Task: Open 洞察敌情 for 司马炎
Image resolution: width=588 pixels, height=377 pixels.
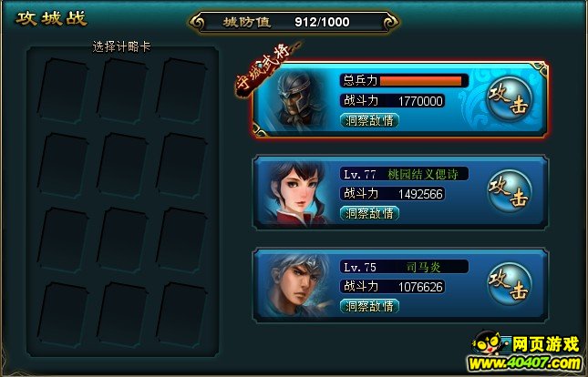Action: [369, 307]
